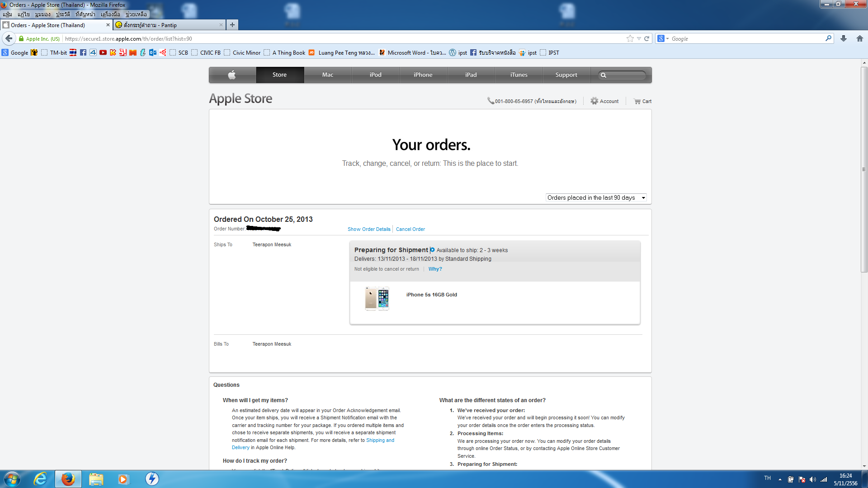The width and height of the screenshot is (868, 488).
Task: Click the blue icon beside Preparing for Shipment
Action: point(432,250)
